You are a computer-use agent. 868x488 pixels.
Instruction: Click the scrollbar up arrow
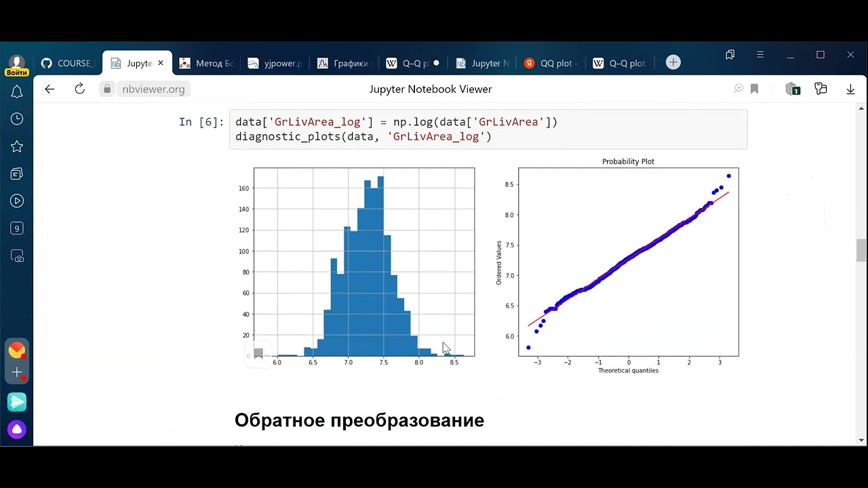click(x=861, y=108)
